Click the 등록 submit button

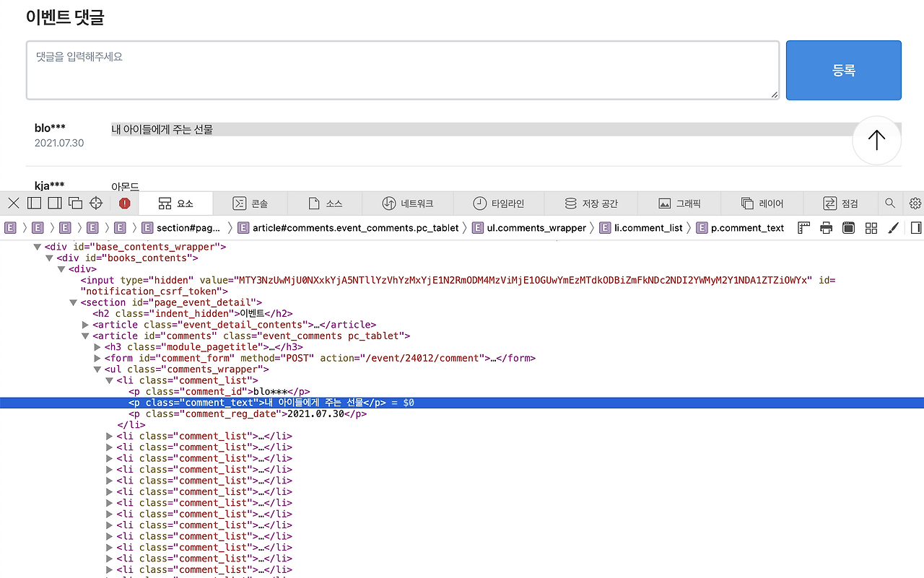[x=844, y=70]
